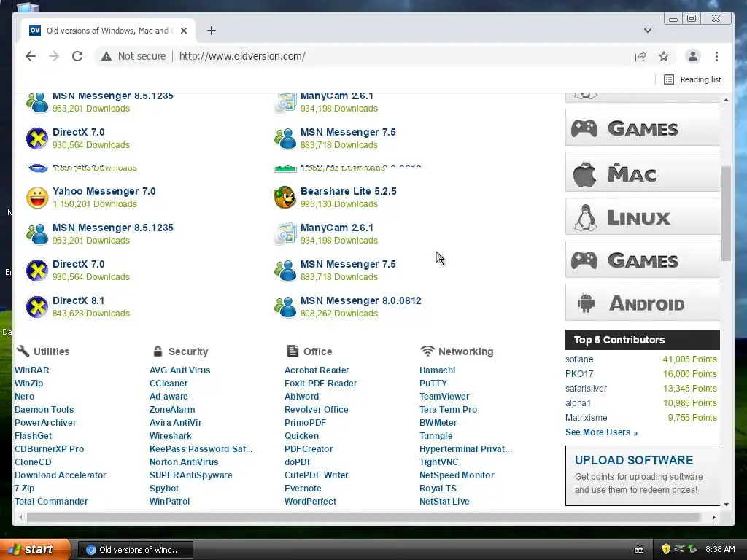This screenshot has height=560, width=747.
Task: Select the Old versions of Windows tab
Action: pyautogui.click(x=108, y=31)
